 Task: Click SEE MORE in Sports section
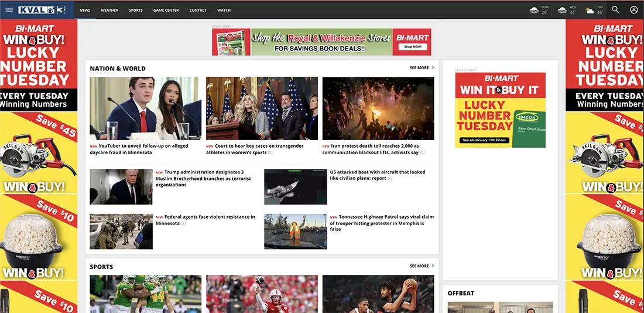[419, 266]
